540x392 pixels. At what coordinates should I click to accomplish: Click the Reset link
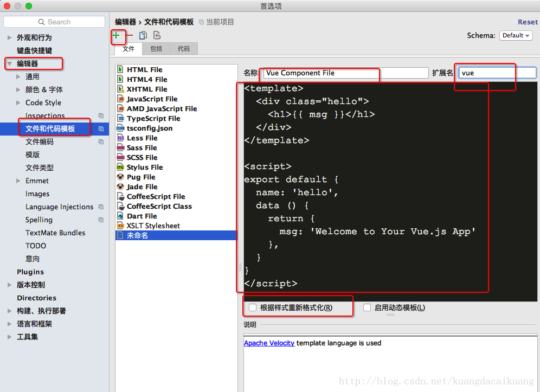tap(528, 22)
